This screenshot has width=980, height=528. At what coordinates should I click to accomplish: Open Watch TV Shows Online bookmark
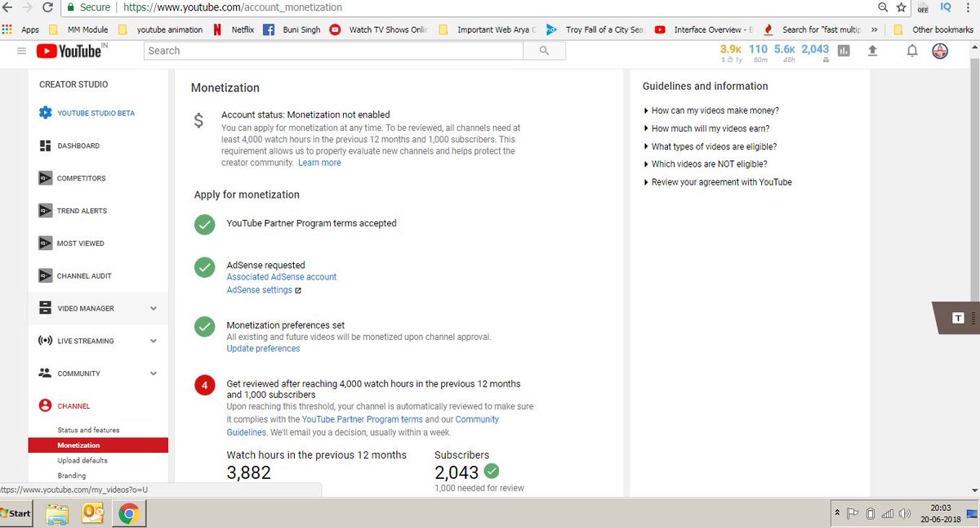pos(379,29)
